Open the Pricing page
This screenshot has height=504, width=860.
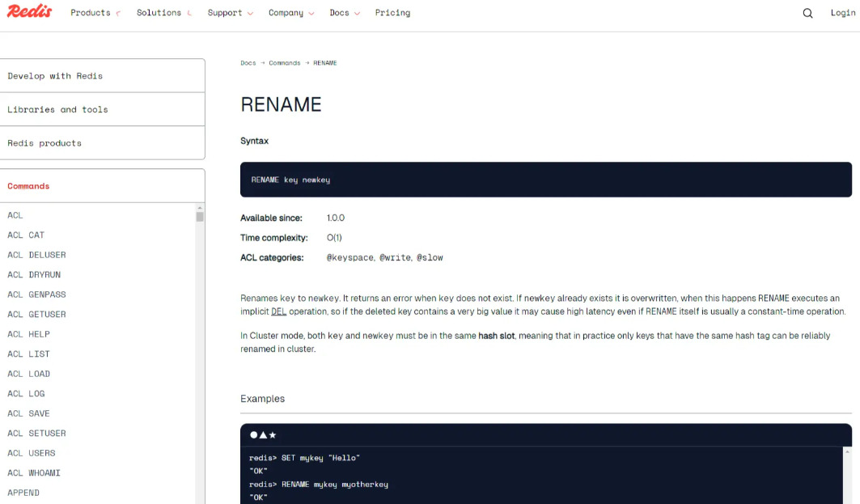coord(392,13)
